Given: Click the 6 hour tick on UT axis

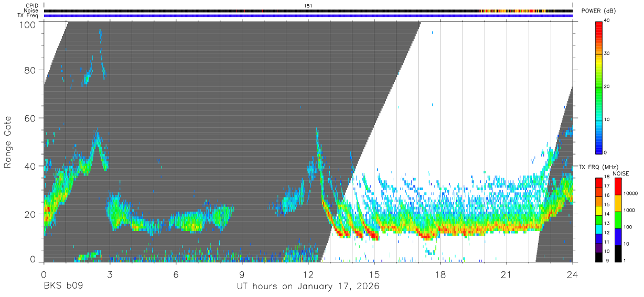Looking at the screenshot, I should click(176, 273).
